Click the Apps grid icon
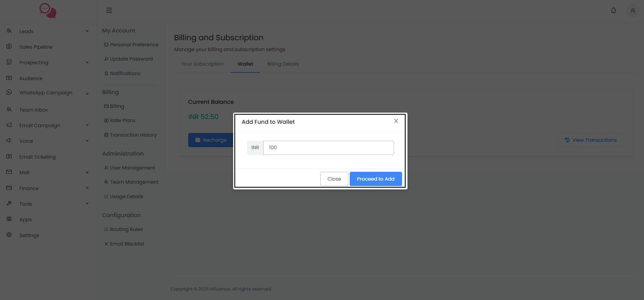Image resolution: width=644 pixels, height=300 pixels. 9,219
